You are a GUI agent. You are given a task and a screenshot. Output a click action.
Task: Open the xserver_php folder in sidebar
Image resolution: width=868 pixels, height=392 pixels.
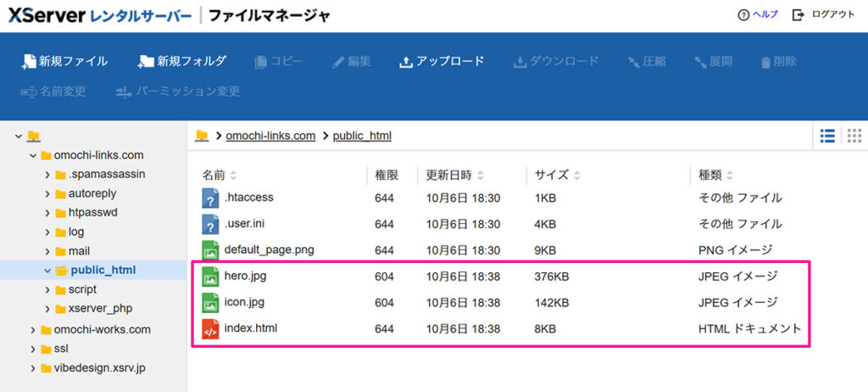pos(100,308)
